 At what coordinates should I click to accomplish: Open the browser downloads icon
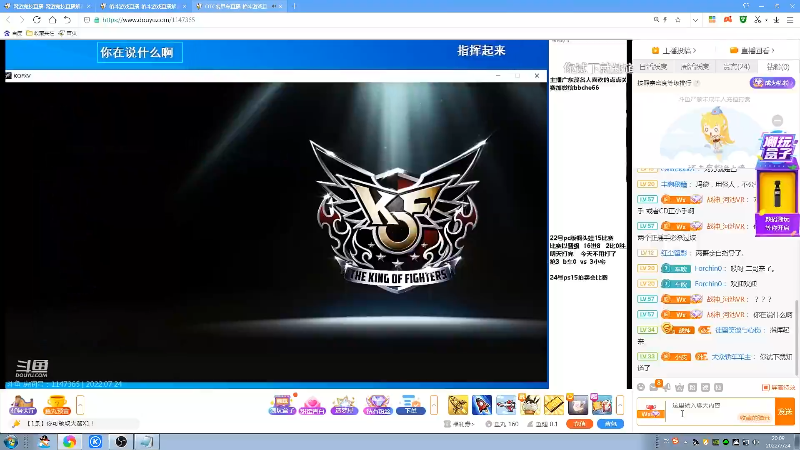776,20
